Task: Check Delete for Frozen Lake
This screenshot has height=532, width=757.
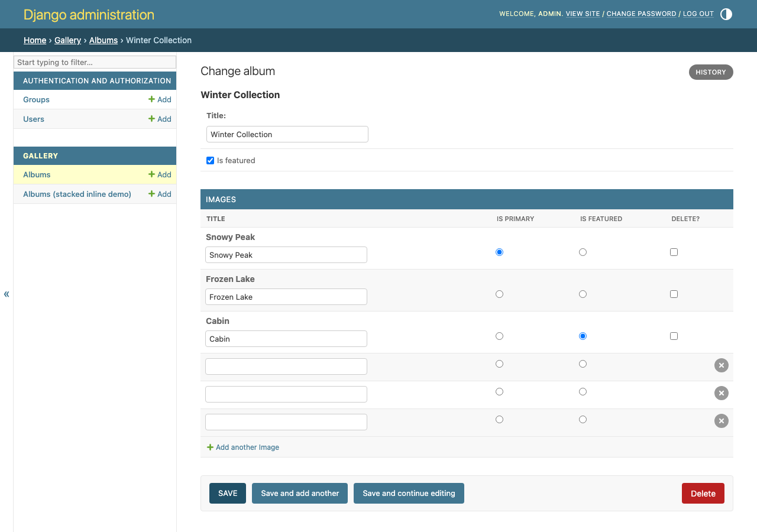Action: [x=674, y=294]
